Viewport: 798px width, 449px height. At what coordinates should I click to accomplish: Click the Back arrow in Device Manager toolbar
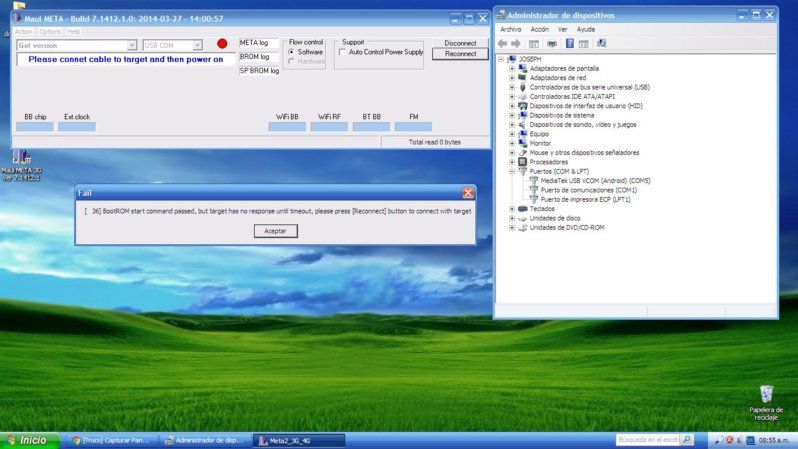(x=503, y=44)
